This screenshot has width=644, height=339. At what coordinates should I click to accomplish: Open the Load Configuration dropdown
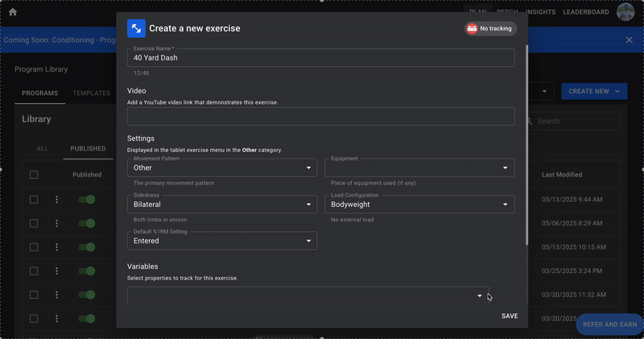pos(419,205)
